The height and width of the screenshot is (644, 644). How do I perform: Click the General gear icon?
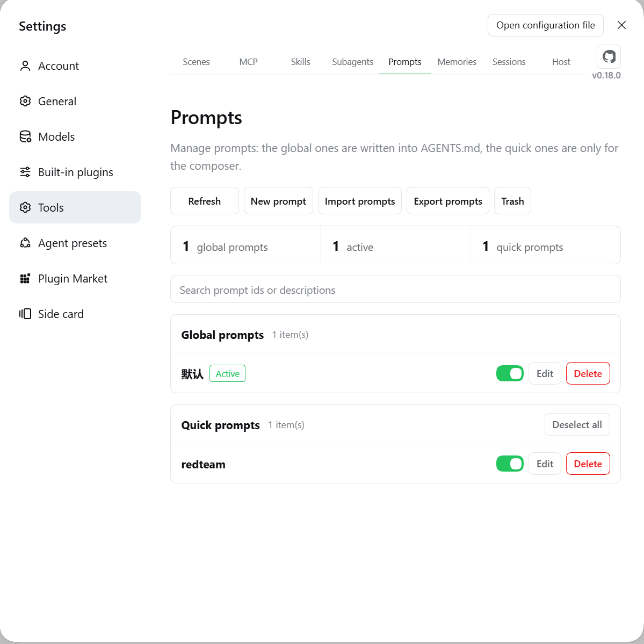tap(25, 101)
